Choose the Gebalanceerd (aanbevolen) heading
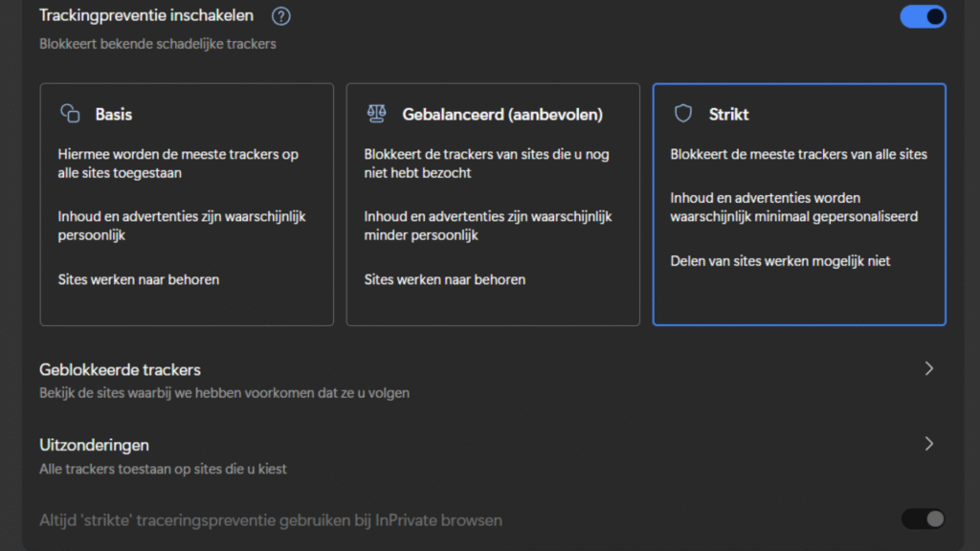980x551 pixels. [x=502, y=114]
